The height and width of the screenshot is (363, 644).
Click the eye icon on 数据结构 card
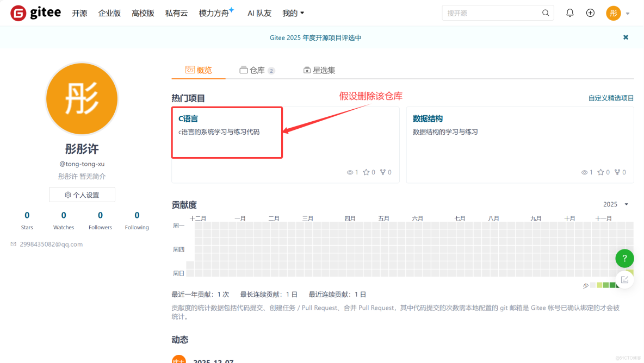point(585,172)
